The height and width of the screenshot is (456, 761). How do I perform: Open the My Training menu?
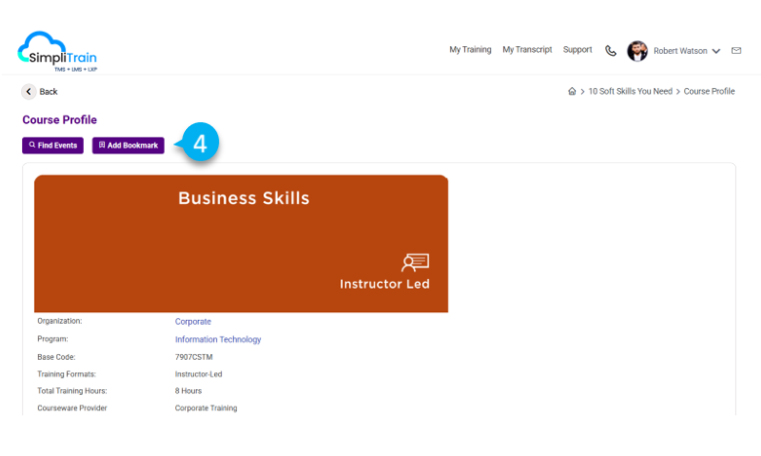tap(470, 50)
